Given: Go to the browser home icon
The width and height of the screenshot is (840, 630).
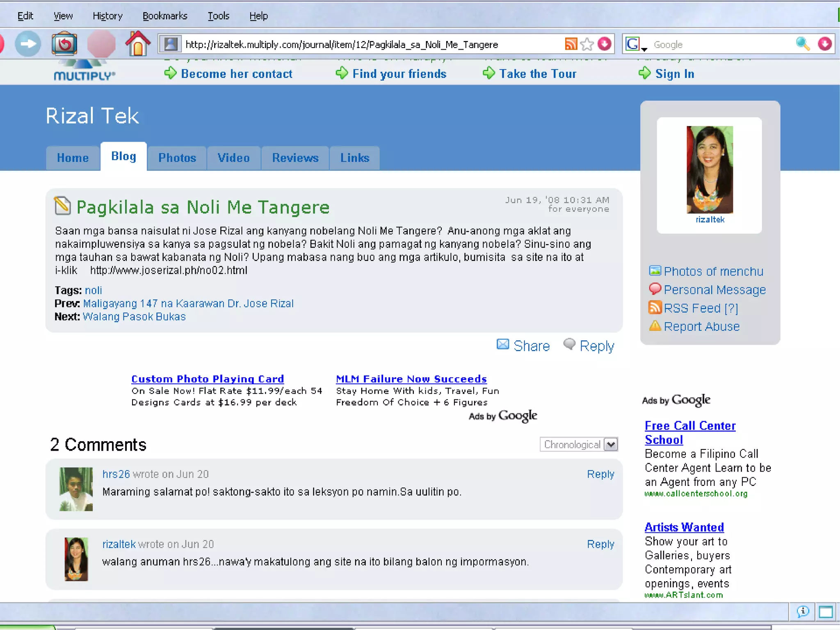Looking at the screenshot, I should tap(138, 44).
